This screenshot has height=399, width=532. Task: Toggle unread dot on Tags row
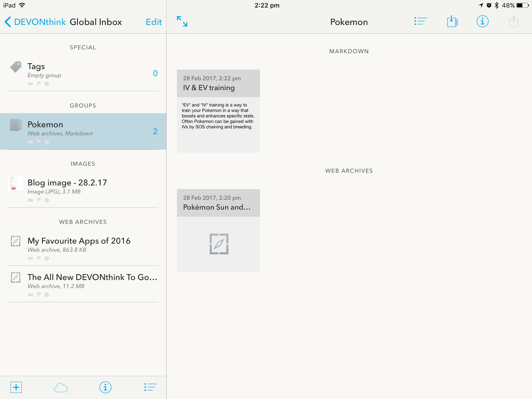pos(47,84)
